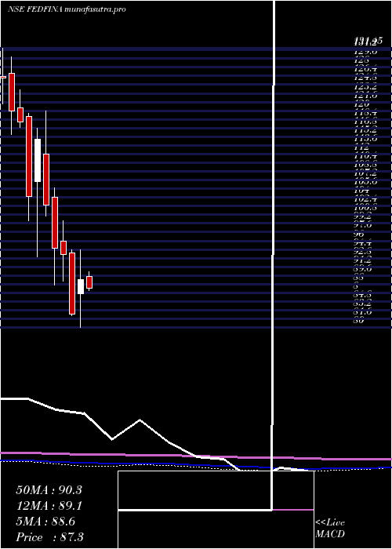
Task: Click the 12MA : 89.1 value
Action: tap(49, 506)
